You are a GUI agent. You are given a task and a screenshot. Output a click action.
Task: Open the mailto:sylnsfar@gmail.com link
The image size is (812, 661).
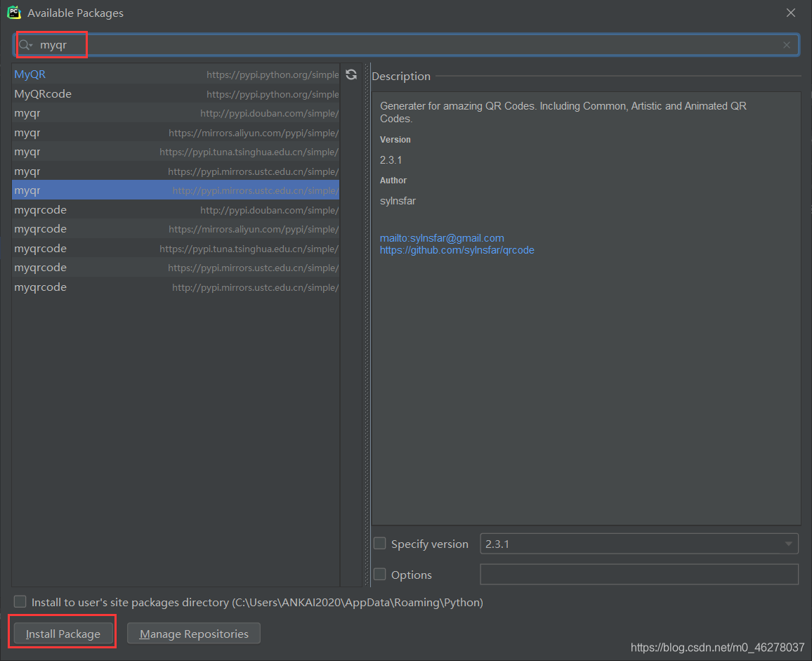click(x=442, y=238)
